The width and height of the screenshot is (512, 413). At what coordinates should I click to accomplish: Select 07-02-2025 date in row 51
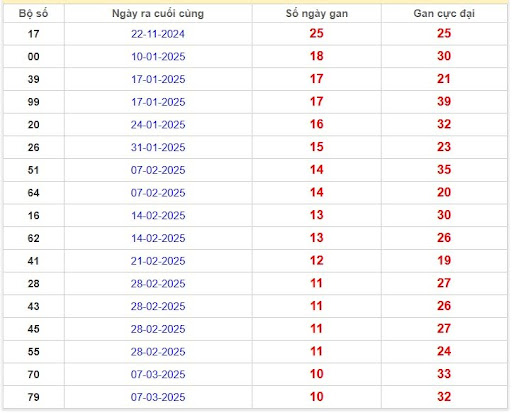pos(158,170)
